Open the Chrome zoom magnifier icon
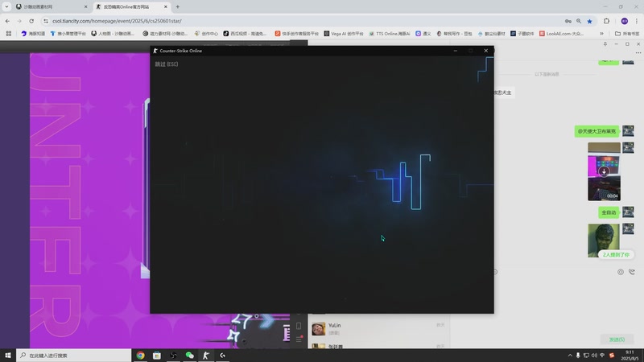Viewport: 644px width, 362px height. (x=579, y=21)
